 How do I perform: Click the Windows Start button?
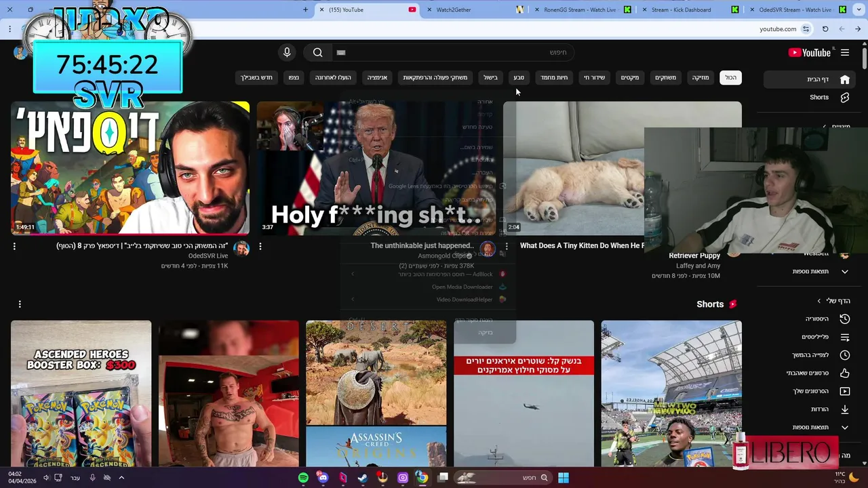point(564,478)
